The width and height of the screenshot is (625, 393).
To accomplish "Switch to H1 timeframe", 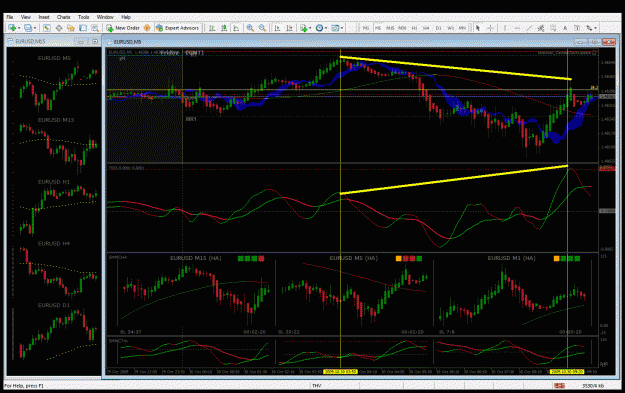I will [415, 28].
